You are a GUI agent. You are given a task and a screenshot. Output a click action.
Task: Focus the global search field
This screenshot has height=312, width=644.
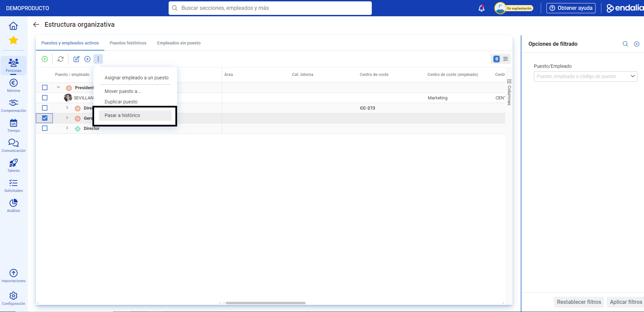click(270, 8)
